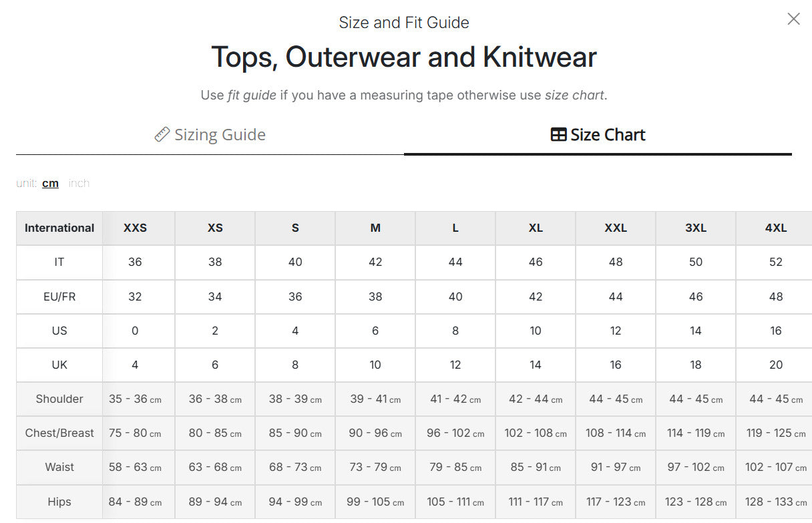The width and height of the screenshot is (812, 523).
Task: Click the EU/FR row label
Action: (59, 297)
